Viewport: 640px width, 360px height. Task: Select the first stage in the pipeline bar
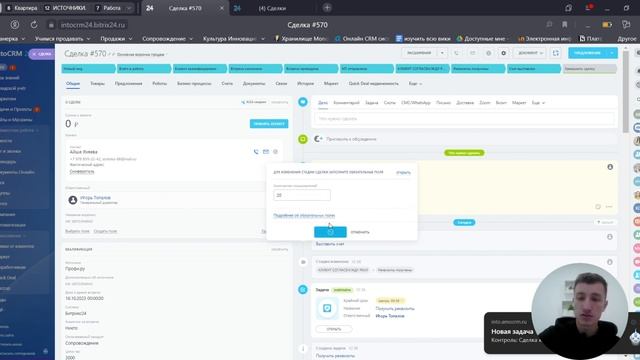(x=88, y=69)
